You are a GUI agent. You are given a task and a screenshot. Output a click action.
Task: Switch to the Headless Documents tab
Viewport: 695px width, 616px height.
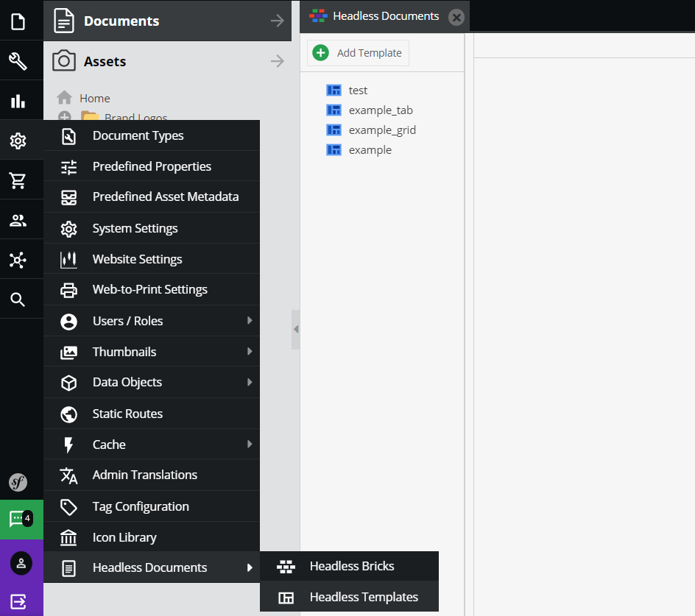tap(385, 16)
